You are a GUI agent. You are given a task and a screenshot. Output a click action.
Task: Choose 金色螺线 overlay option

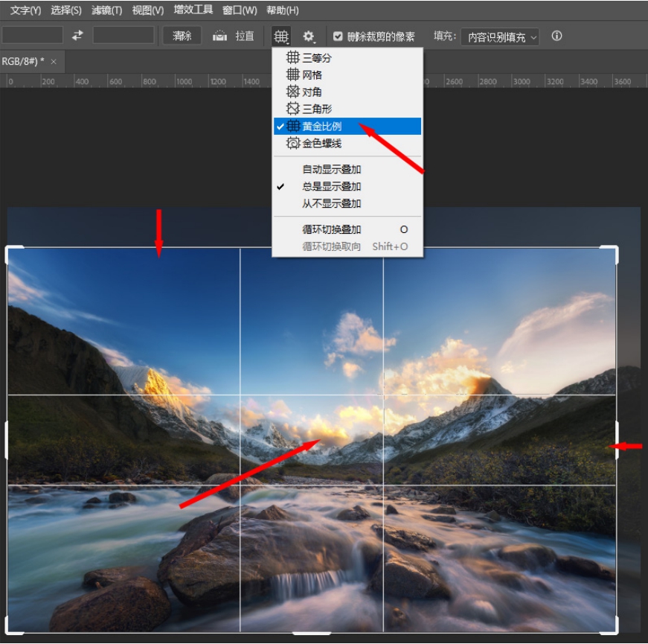(x=347, y=144)
